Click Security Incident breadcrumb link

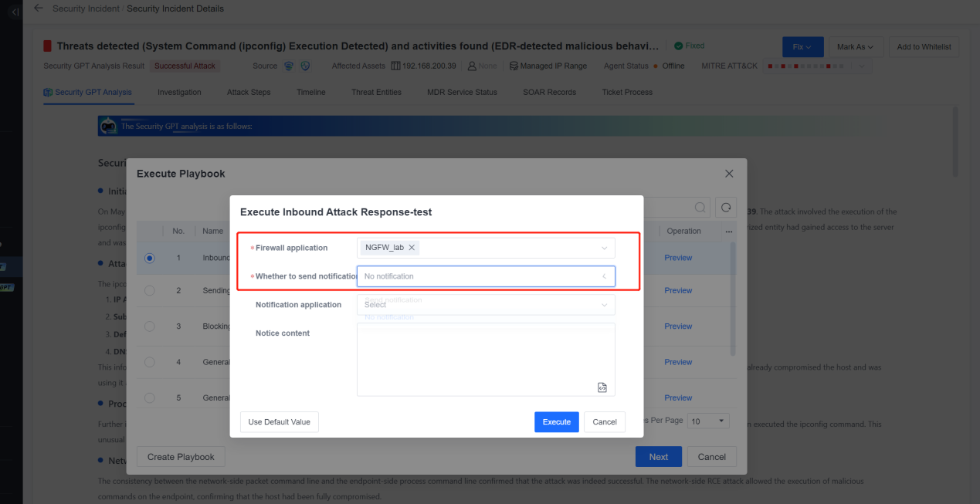pos(86,8)
